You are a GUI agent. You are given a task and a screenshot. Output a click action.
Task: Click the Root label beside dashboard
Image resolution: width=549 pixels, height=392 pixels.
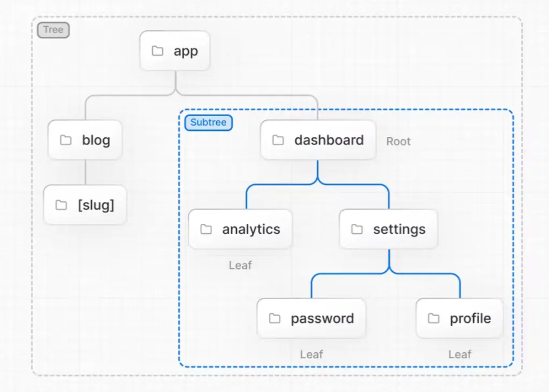tap(399, 142)
